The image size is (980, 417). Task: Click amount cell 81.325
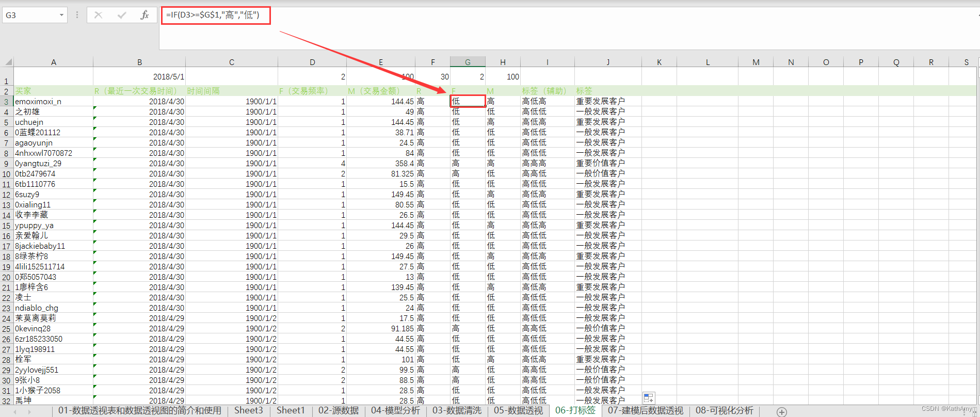[381, 174]
